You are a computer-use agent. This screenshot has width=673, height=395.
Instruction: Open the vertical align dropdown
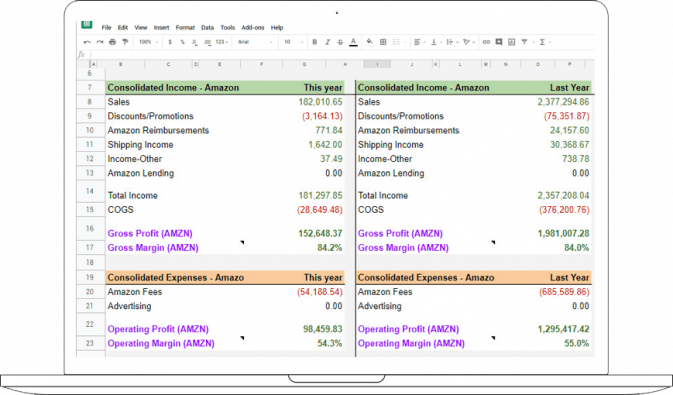click(435, 42)
